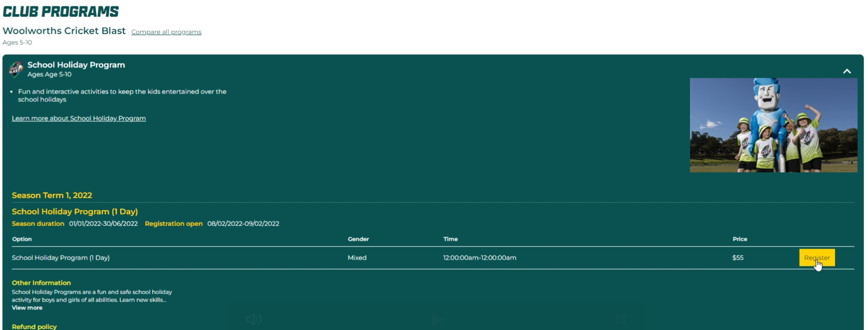
Task: Click the Season Term 1, 2022 heading
Action: tap(52, 195)
